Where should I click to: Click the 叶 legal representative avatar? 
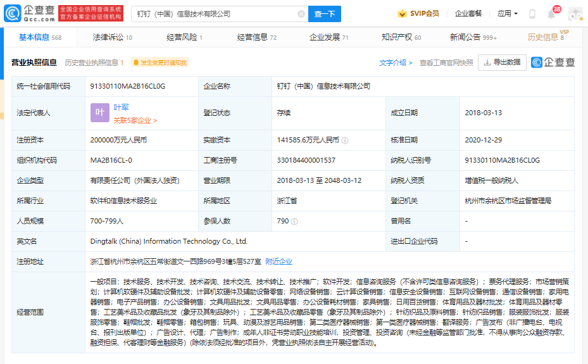(100, 113)
